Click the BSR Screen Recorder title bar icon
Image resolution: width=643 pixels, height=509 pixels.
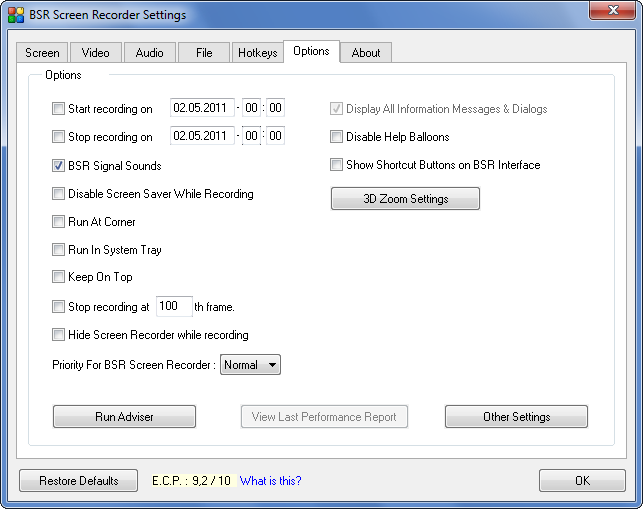pyautogui.click(x=16, y=15)
